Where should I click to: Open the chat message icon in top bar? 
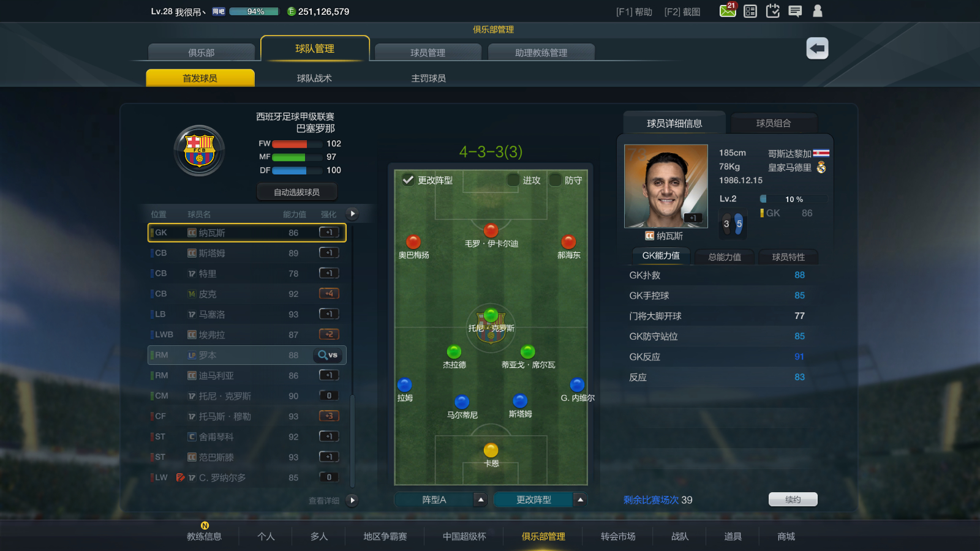point(795,11)
